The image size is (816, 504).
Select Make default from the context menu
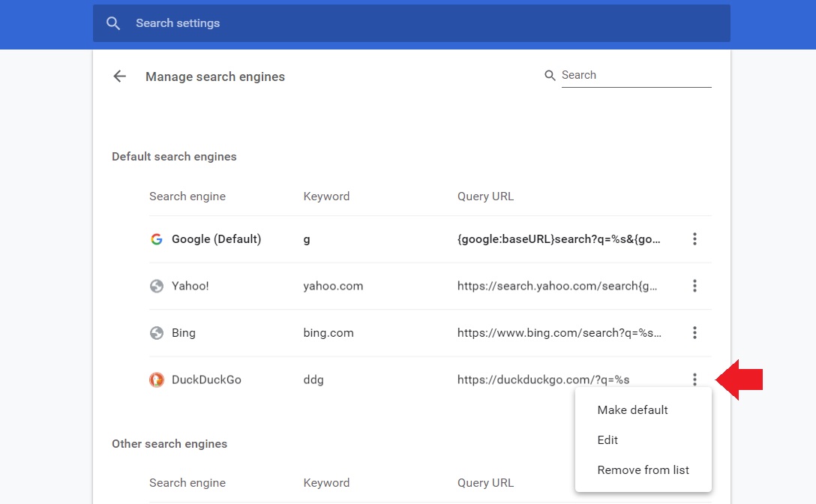pyautogui.click(x=632, y=410)
